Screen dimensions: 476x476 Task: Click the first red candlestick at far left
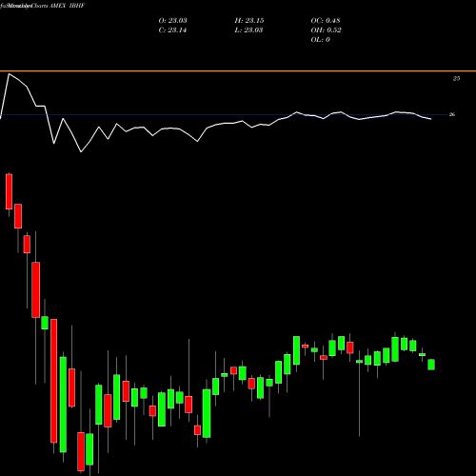tap(9, 191)
